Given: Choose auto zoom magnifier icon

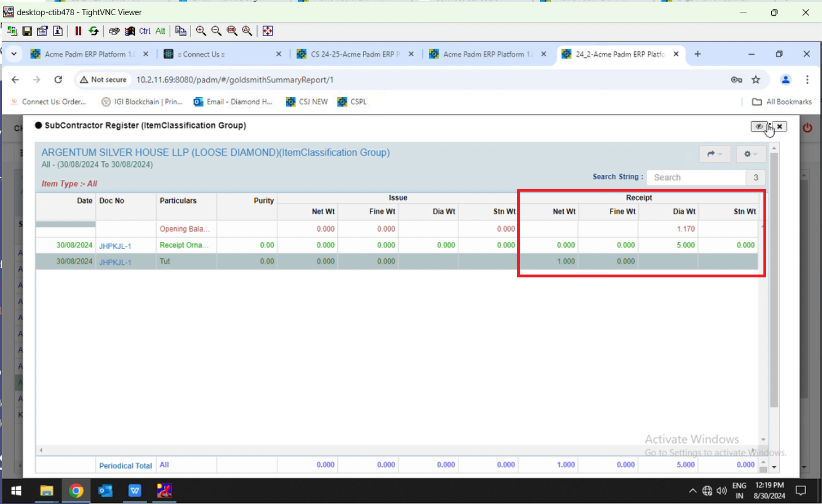Looking at the screenshot, I should [x=247, y=31].
